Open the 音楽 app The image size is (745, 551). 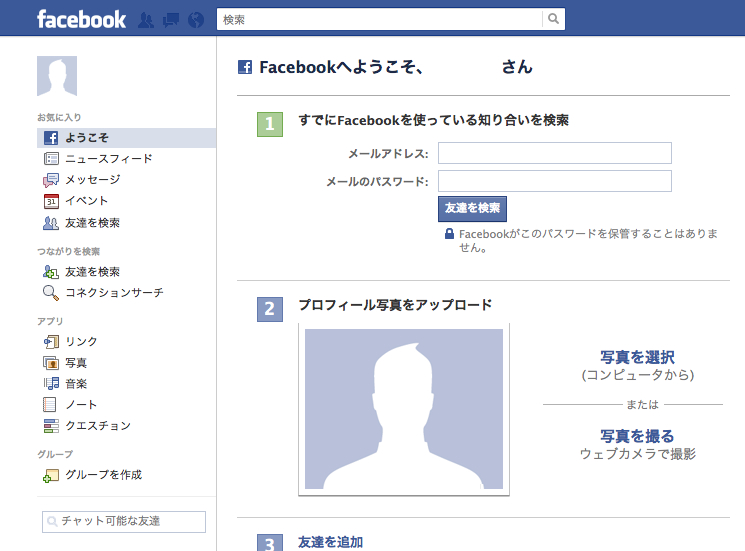[76, 383]
